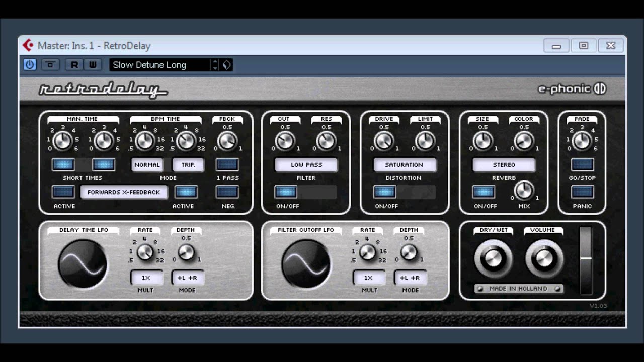Click the retrodelay logo text

point(103,89)
